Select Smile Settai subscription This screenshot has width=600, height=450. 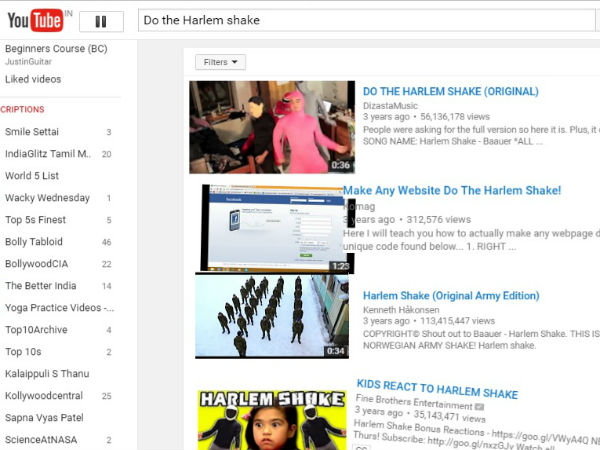tap(32, 132)
